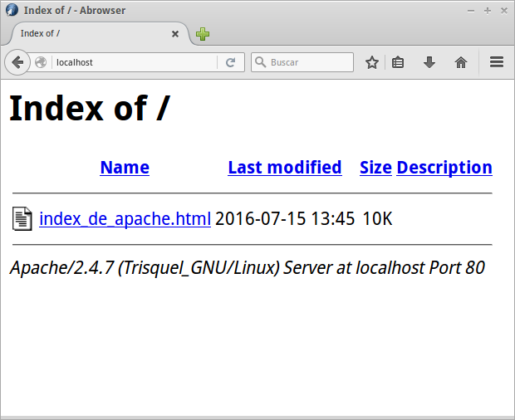Show bookmarks list icon in toolbar
515x420 pixels.
tap(398, 62)
